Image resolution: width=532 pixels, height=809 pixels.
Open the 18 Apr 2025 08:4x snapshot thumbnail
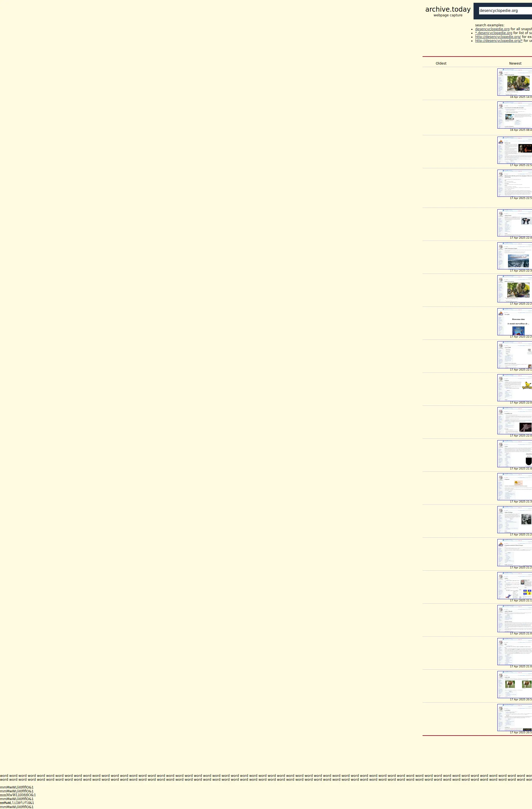pyautogui.click(x=515, y=115)
